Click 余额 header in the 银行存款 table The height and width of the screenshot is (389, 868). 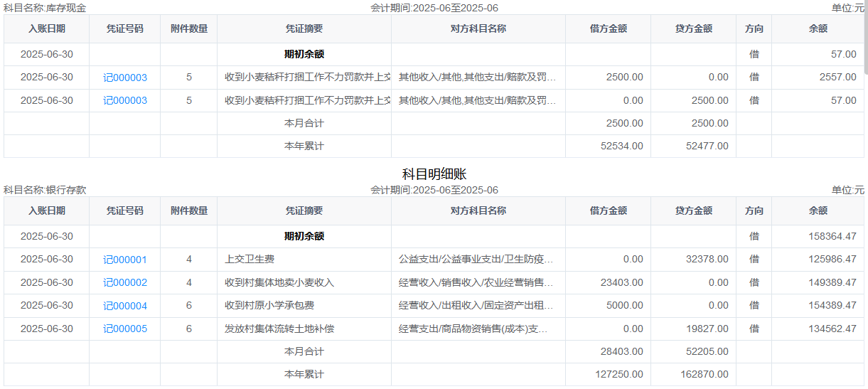pos(818,211)
